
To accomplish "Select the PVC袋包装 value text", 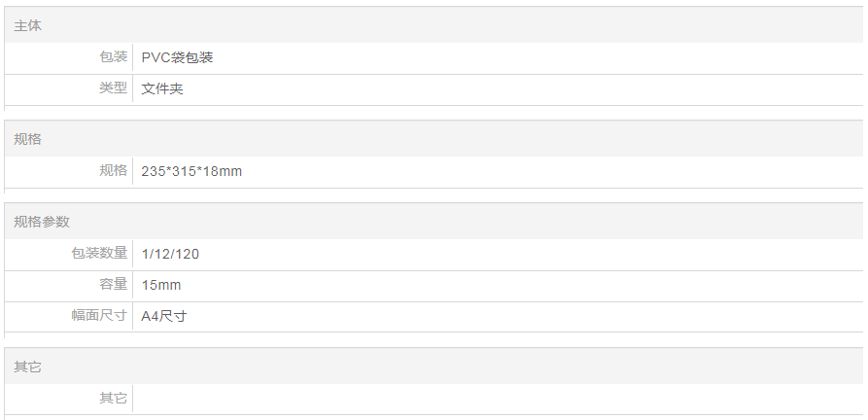I will point(177,57).
